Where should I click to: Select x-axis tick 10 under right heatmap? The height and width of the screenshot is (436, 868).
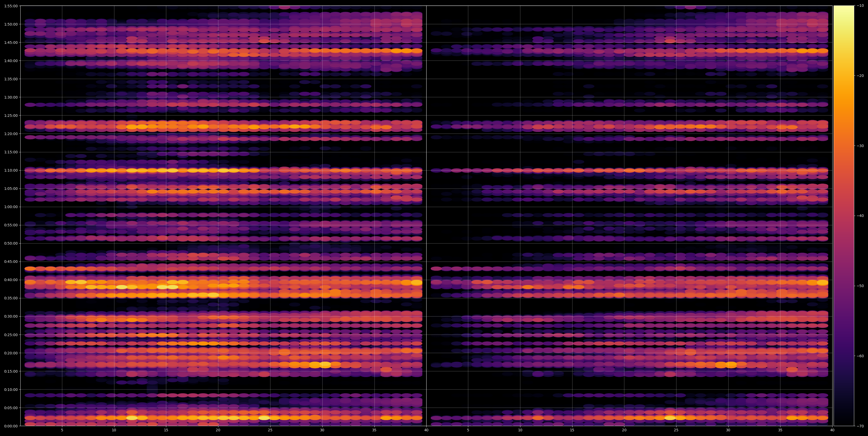click(520, 430)
